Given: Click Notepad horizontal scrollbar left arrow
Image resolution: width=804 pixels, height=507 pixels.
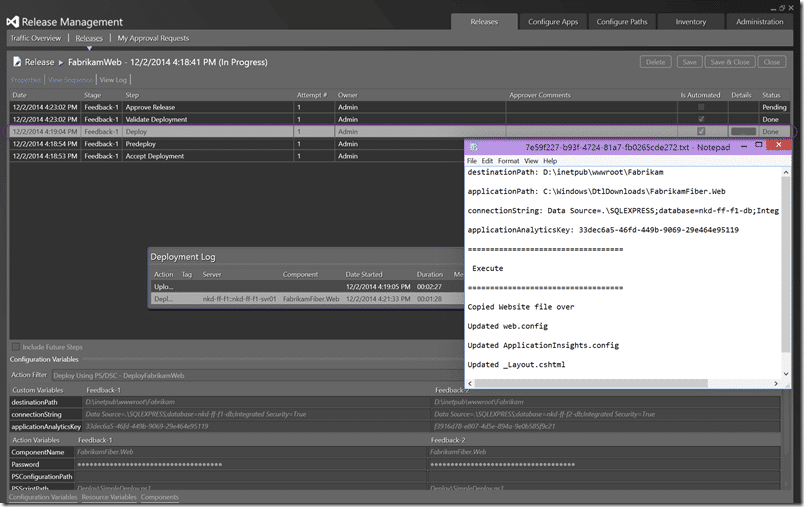Looking at the screenshot, I should click(x=470, y=383).
